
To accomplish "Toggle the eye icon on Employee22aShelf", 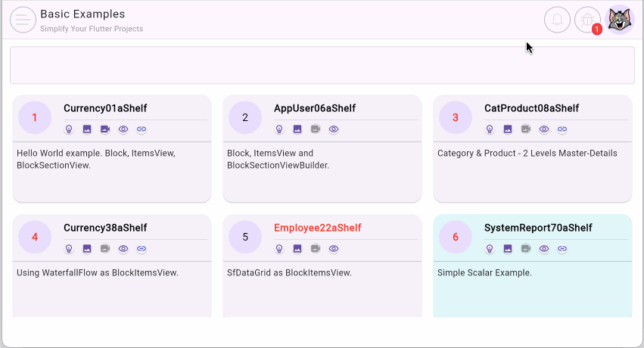I will pyautogui.click(x=334, y=249).
